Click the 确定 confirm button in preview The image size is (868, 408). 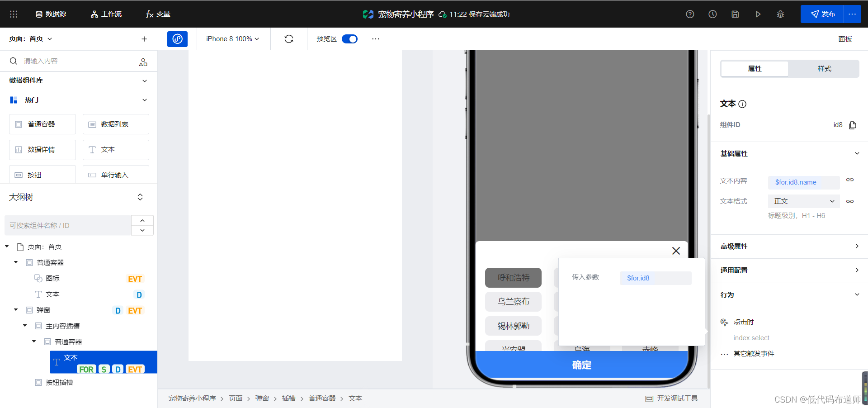pos(582,365)
